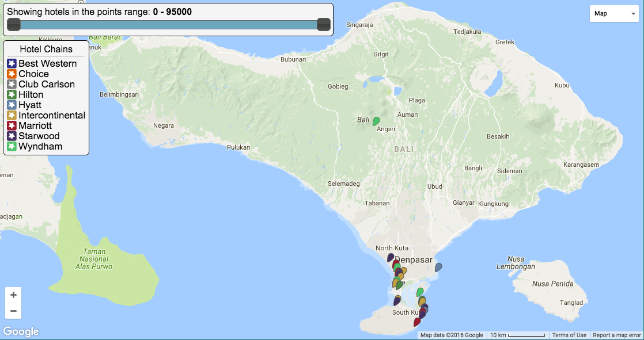Click the North Kuta label

coord(392,248)
